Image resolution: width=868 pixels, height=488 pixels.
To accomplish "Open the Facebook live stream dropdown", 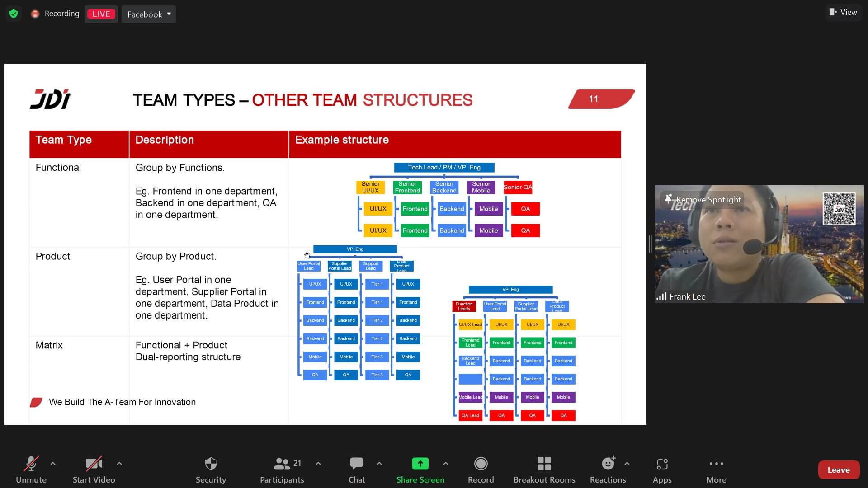I will (148, 14).
